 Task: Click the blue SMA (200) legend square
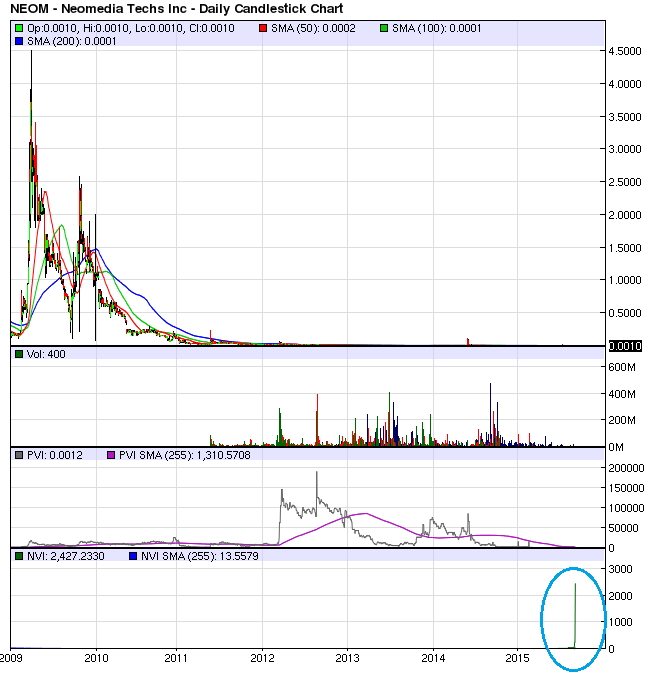(19, 41)
